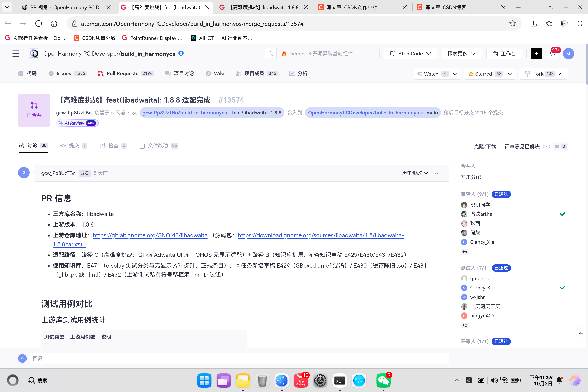Open the Starred dropdown arrow
The image size is (588, 392).
[x=510, y=74]
